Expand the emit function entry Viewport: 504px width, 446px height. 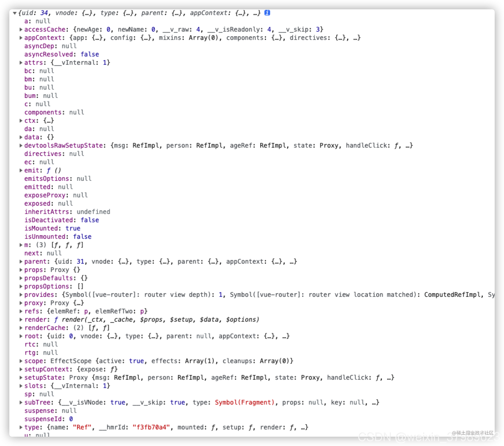click(21, 170)
